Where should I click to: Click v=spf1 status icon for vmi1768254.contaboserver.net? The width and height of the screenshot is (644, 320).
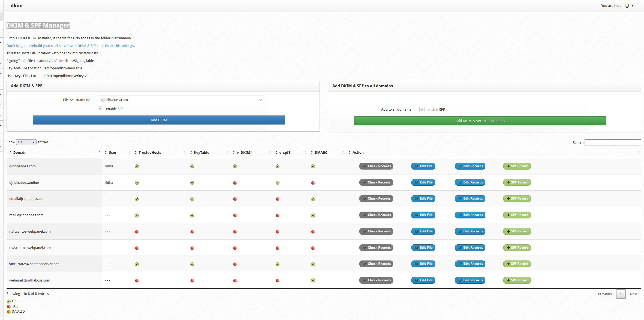click(x=278, y=264)
